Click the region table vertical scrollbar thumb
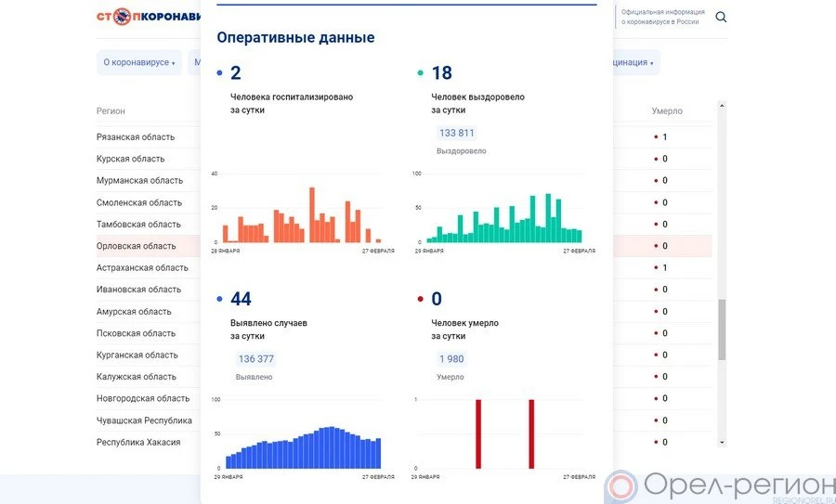 (x=722, y=330)
